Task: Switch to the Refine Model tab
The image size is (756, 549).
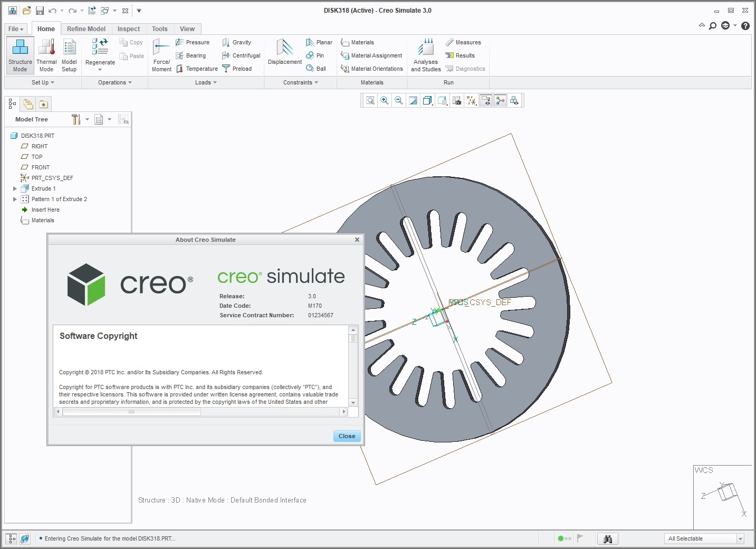Action: [x=86, y=29]
